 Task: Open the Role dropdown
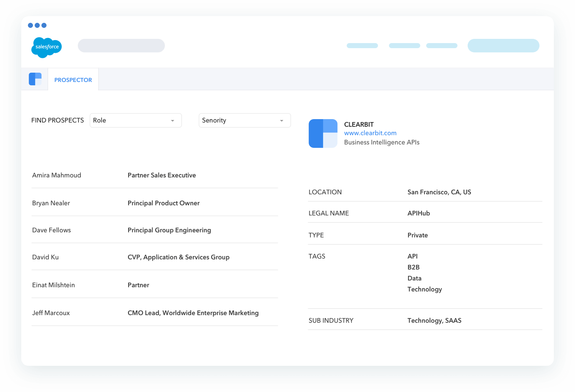coord(135,120)
